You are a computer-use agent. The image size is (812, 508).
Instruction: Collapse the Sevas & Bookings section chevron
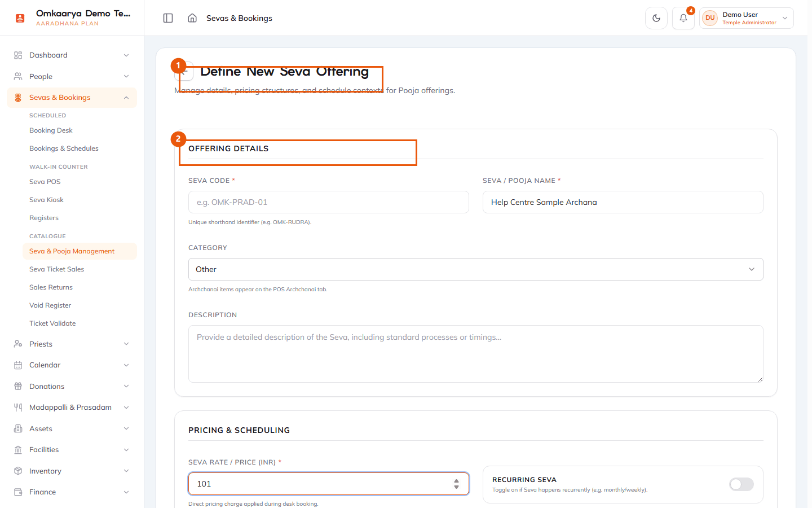click(126, 98)
